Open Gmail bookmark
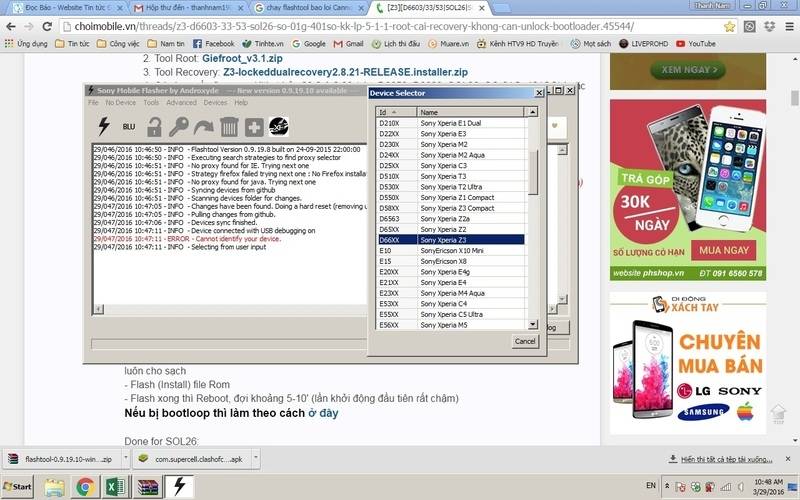Screen dimensions: 800x500 [348, 44]
